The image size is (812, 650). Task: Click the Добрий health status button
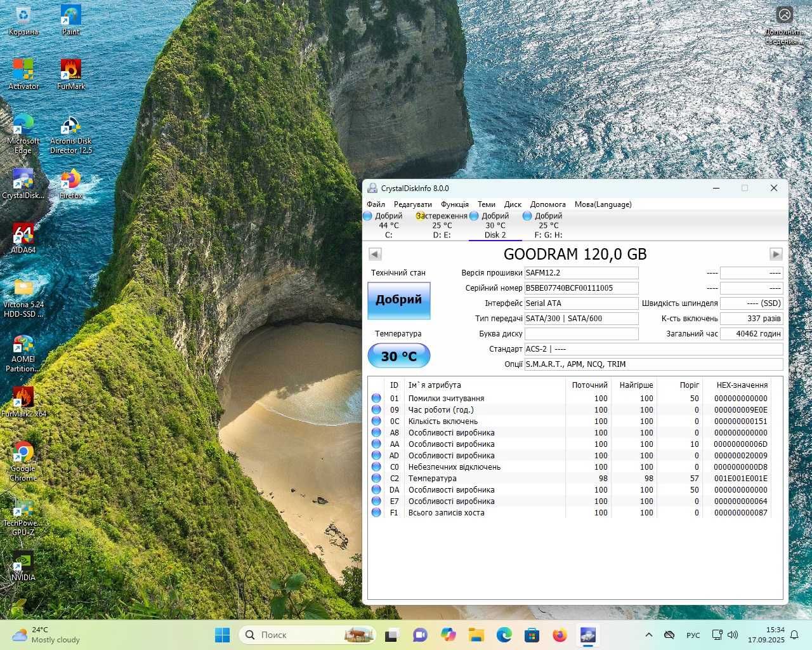[x=399, y=300]
